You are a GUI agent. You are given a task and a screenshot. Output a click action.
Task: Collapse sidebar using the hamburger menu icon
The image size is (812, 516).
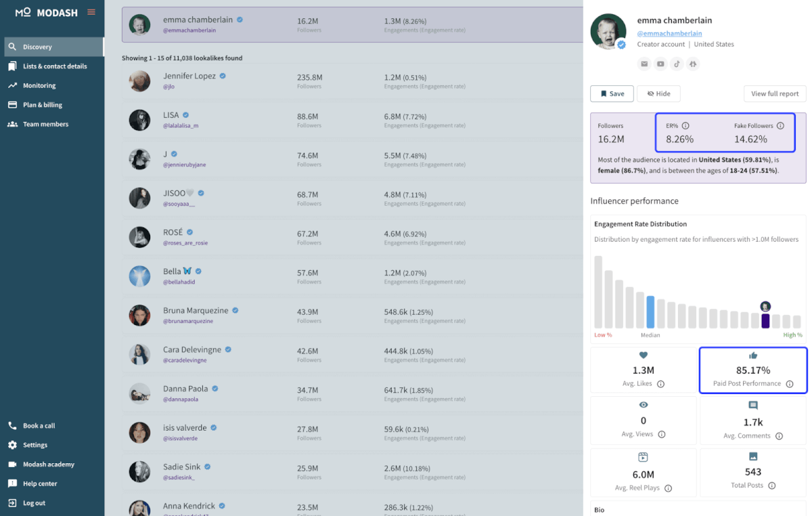click(91, 12)
